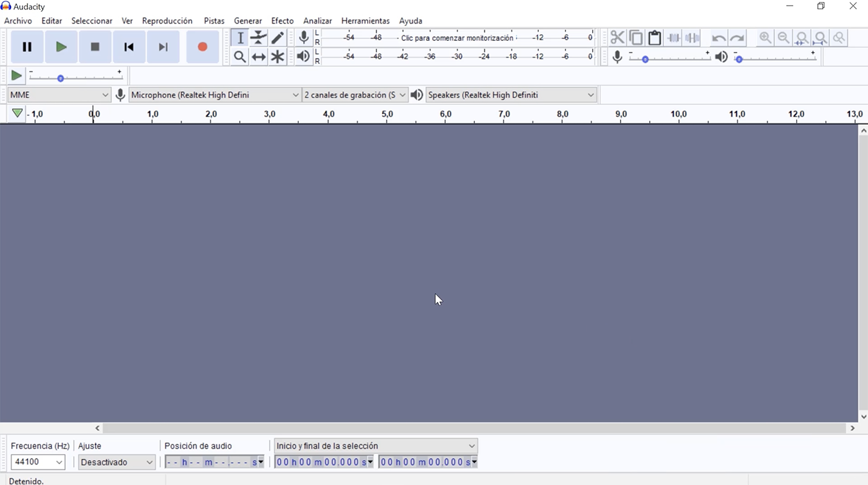Open the Generar menu

tap(248, 21)
